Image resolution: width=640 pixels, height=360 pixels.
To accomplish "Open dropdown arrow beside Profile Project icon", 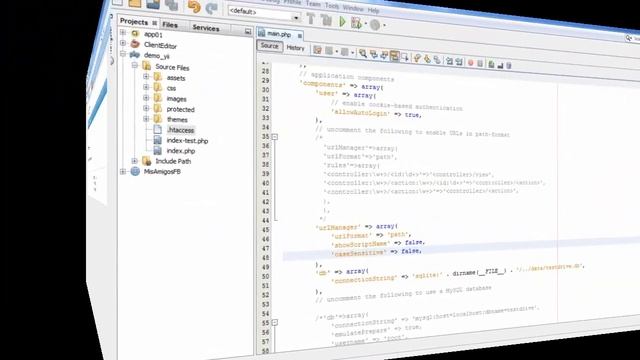I will coord(384,26).
